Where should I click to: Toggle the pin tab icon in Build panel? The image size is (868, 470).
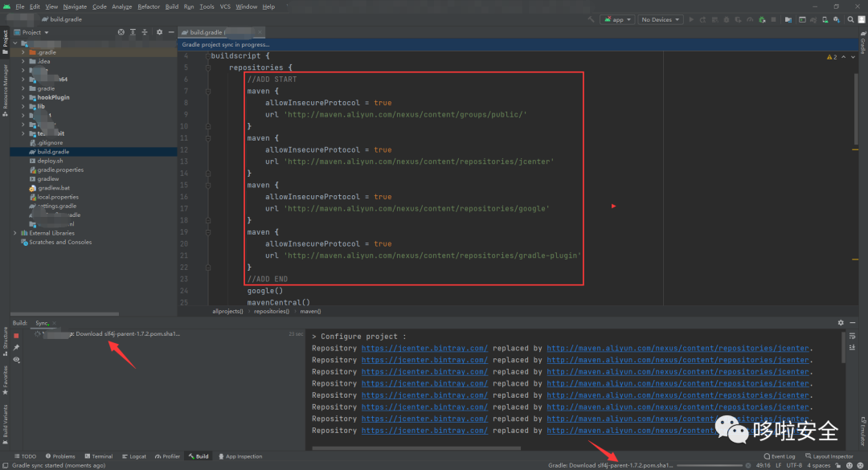(16, 348)
